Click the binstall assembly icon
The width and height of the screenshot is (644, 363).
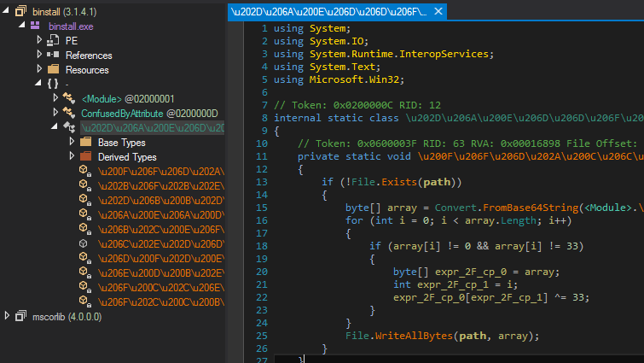20,11
